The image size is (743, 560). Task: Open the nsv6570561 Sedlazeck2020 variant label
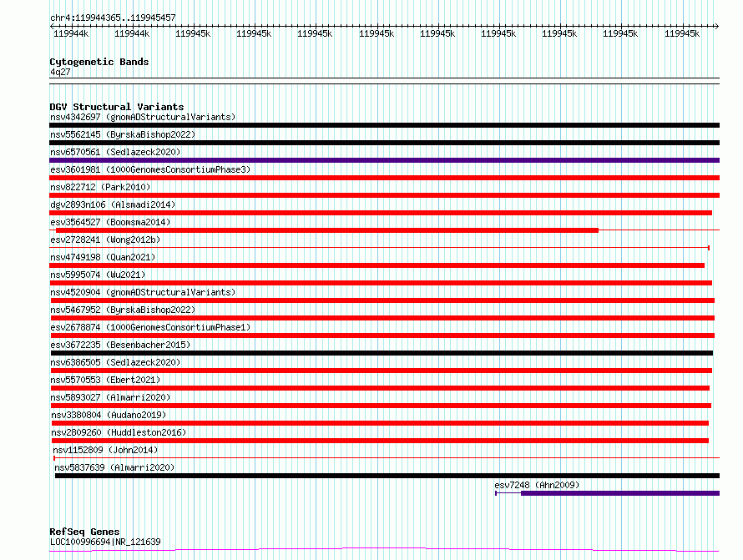click(x=115, y=152)
